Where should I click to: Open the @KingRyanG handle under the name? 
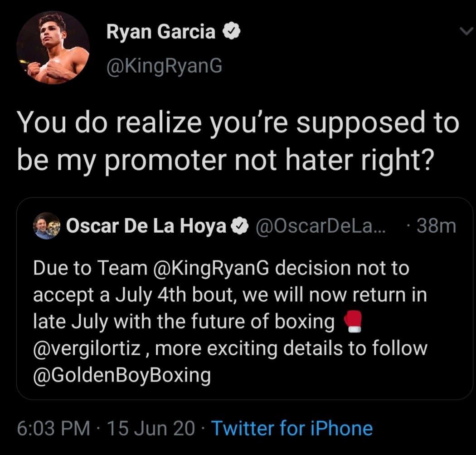click(x=164, y=66)
